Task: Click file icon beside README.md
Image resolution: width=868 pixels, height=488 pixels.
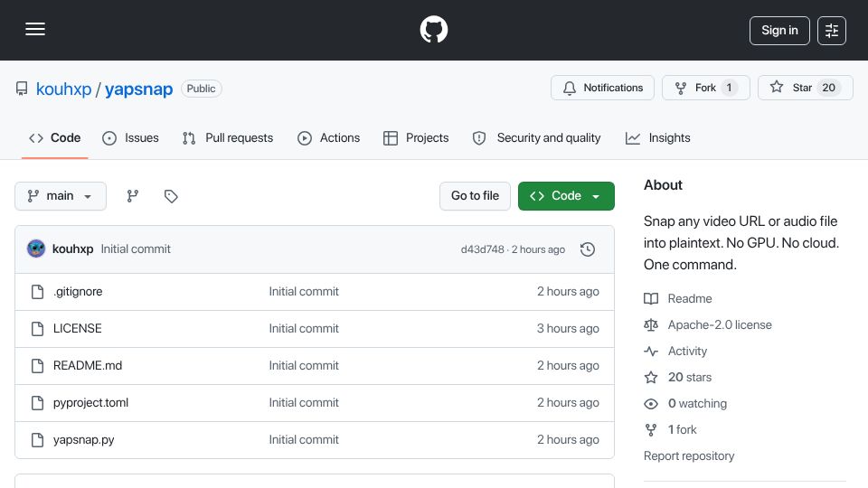Action: coord(37,366)
